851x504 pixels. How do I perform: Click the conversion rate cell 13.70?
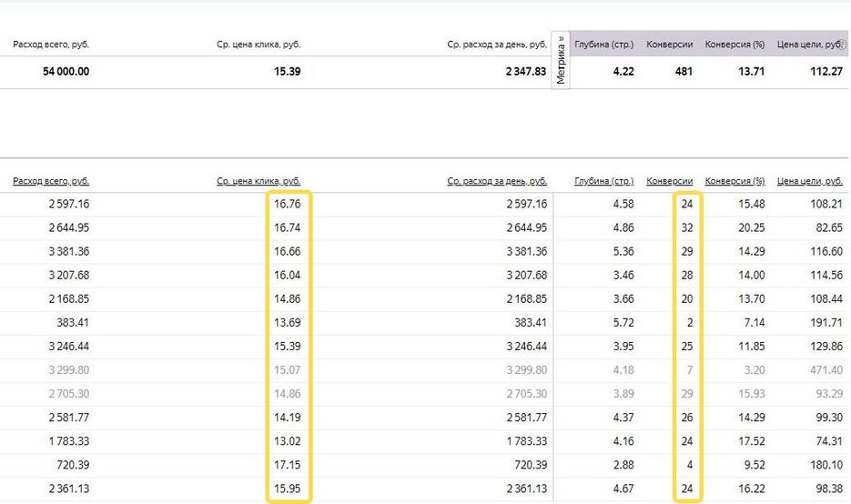pyautogui.click(x=751, y=299)
